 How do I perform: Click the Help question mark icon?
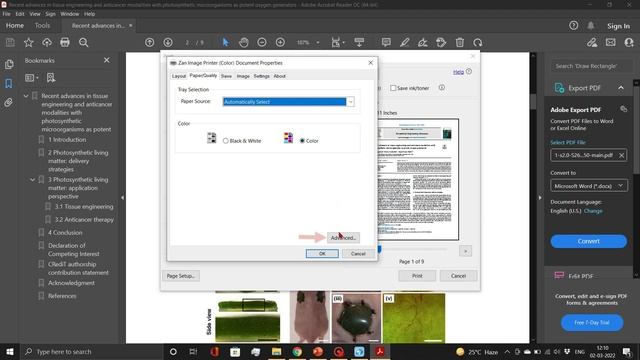pyautogui.click(x=573, y=25)
